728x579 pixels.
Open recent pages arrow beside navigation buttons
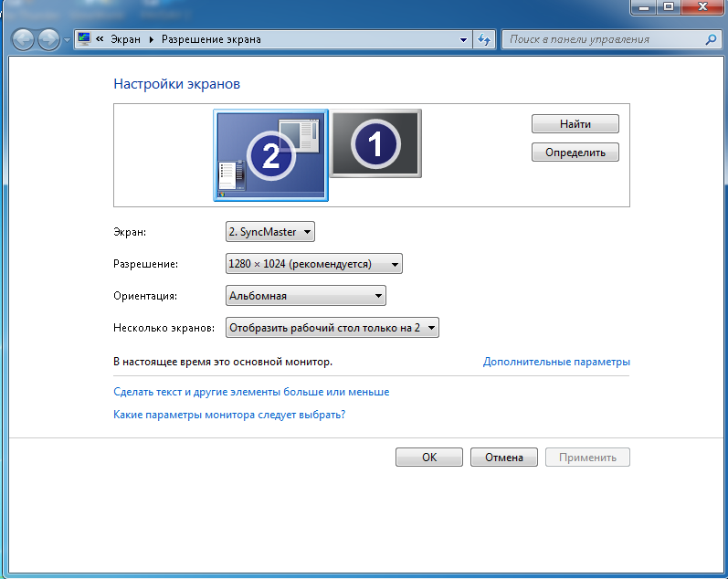tap(67, 40)
